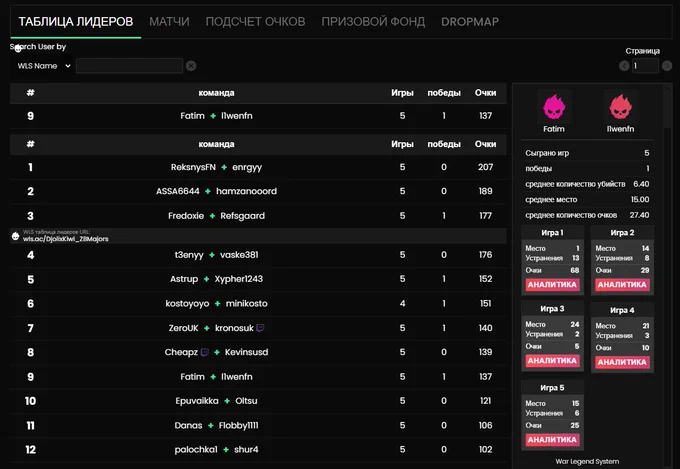Click Twitch icon next to kronosuk

point(260,328)
